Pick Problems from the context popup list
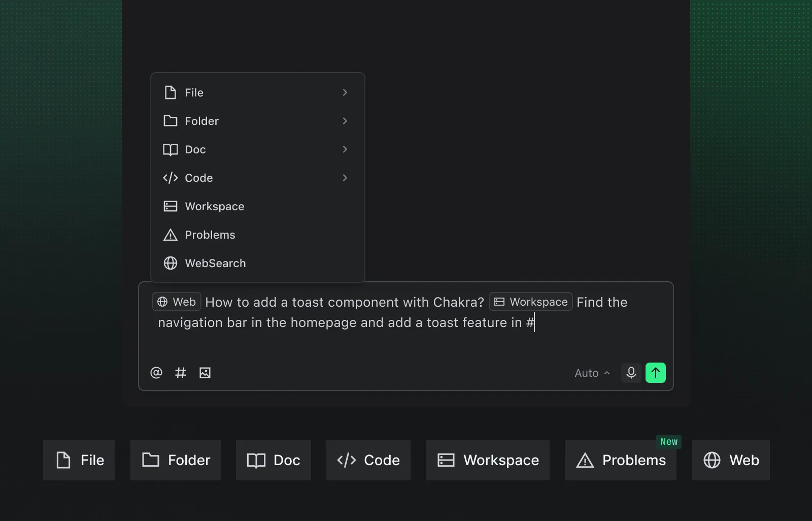Image resolution: width=812 pixels, height=521 pixels. (x=210, y=235)
